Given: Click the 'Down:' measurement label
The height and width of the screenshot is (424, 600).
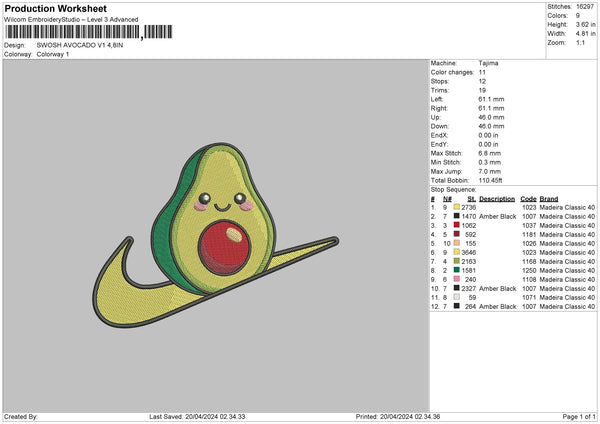Looking at the screenshot, I should point(440,126).
